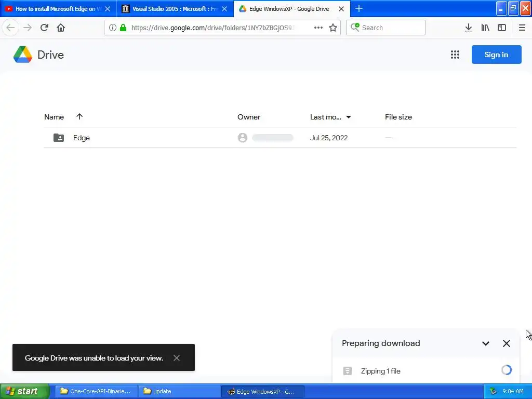Open the Firefox home page
The height and width of the screenshot is (399, 532).
point(61,28)
